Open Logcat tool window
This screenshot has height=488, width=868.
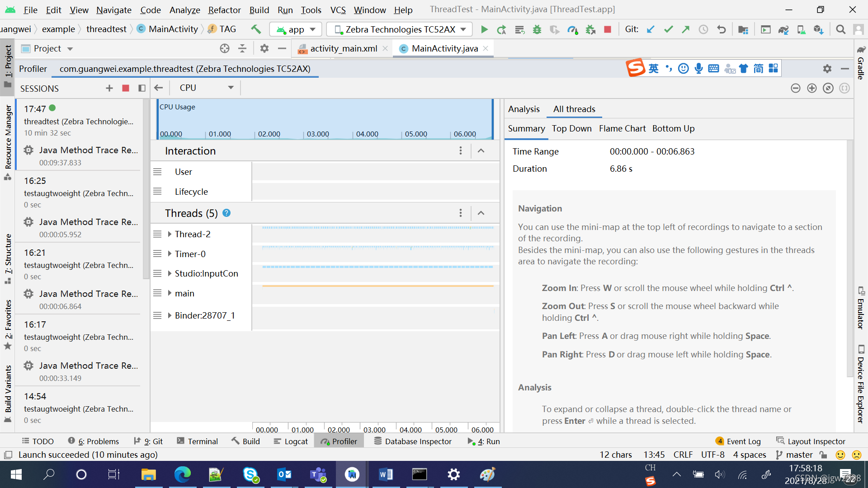(291, 441)
